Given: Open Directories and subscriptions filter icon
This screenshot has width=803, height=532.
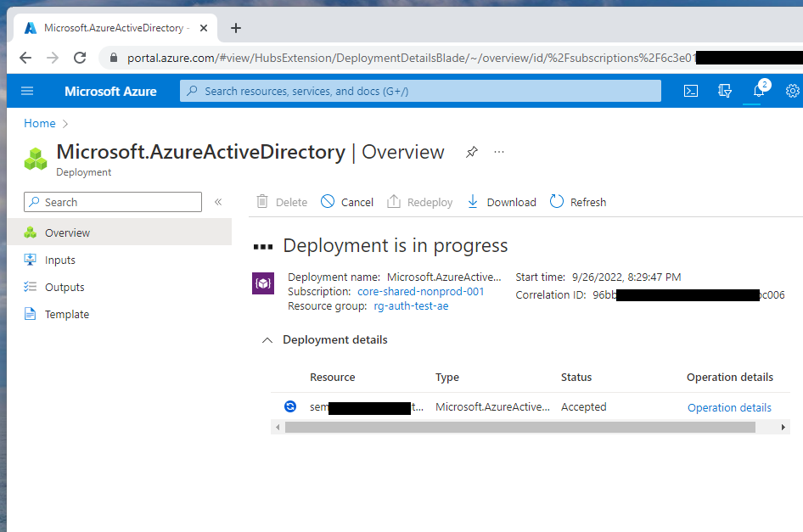Looking at the screenshot, I should (724, 91).
